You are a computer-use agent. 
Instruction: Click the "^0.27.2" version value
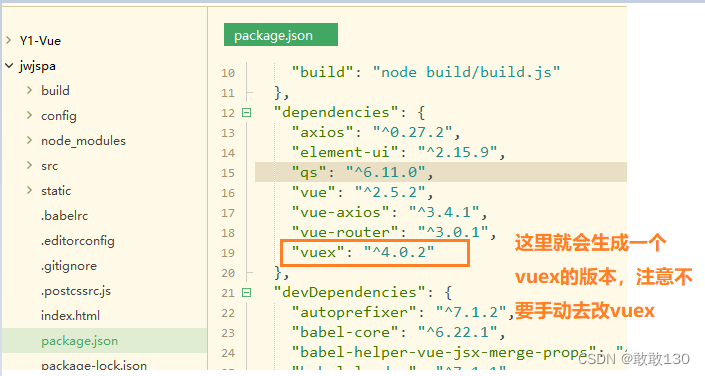[x=412, y=132]
